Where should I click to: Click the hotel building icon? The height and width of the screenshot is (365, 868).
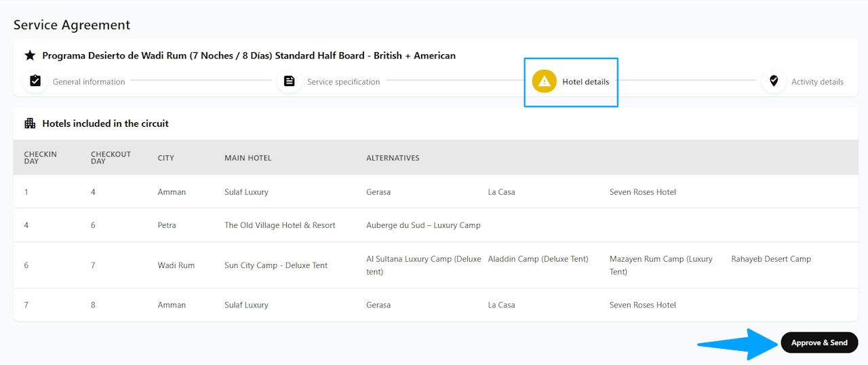[30, 123]
